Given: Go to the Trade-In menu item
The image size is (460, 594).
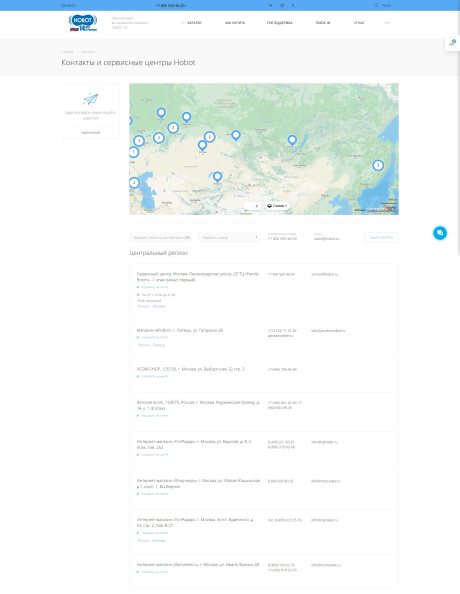Looking at the screenshot, I should tap(322, 23).
